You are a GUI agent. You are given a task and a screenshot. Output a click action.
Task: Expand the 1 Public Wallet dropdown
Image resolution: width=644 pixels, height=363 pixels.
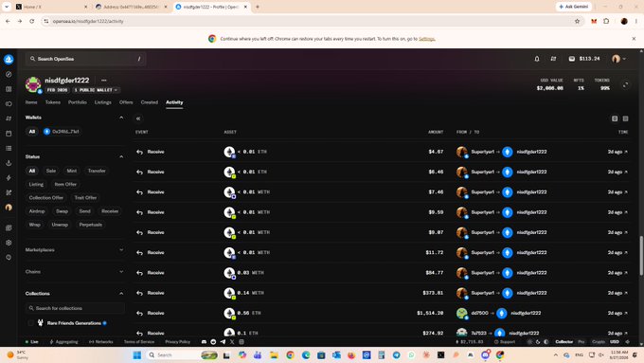[96, 90]
